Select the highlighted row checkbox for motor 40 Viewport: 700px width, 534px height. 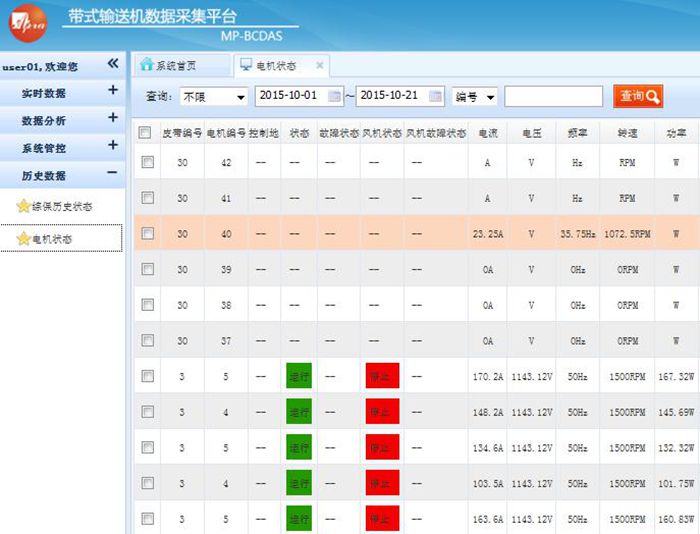(x=148, y=233)
